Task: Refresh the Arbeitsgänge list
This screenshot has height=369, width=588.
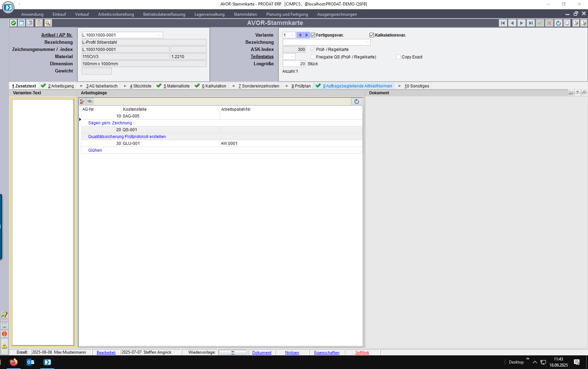Action: coord(357,101)
